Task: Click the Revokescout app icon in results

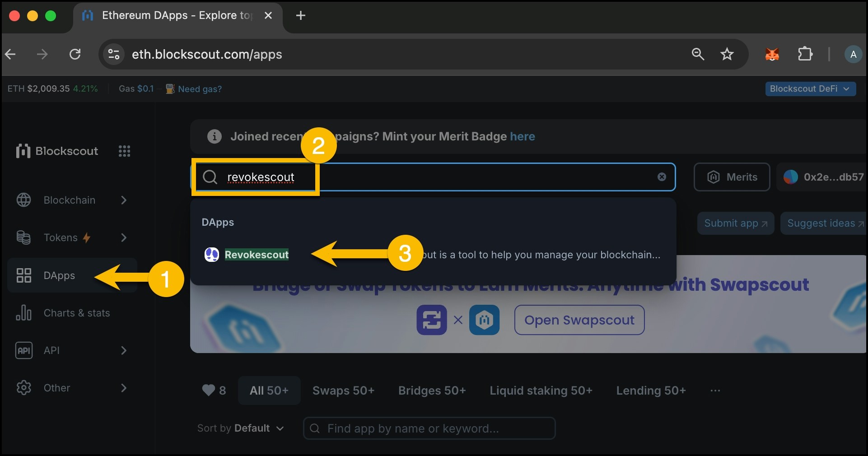Action: tap(212, 255)
